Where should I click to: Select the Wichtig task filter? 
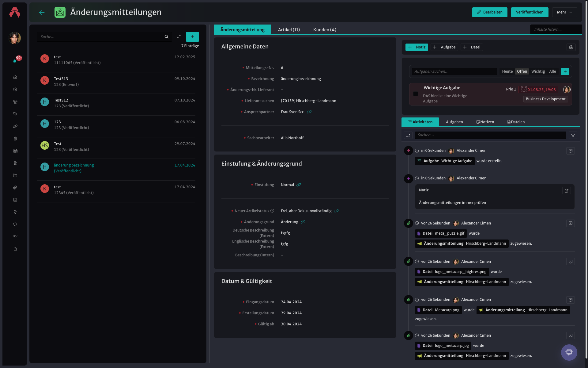point(538,71)
